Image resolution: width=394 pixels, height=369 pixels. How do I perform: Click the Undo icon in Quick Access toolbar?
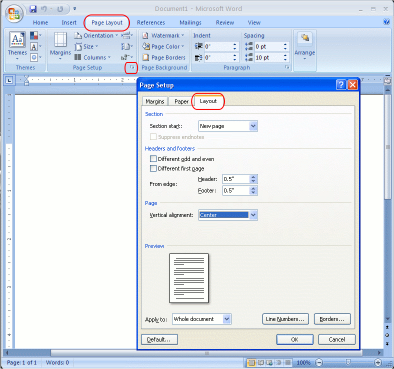coord(44,9)
